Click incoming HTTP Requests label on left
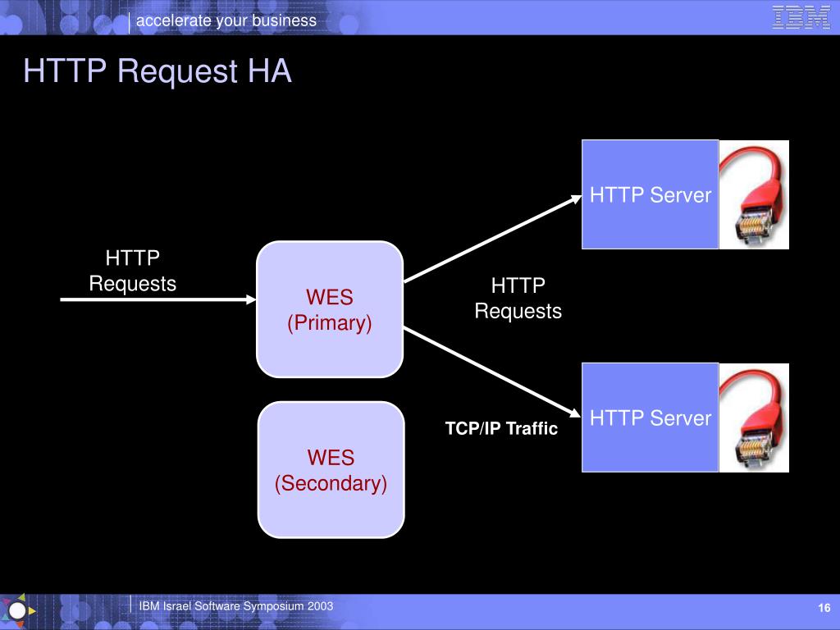840x630 pixels. tap(132, 271)
